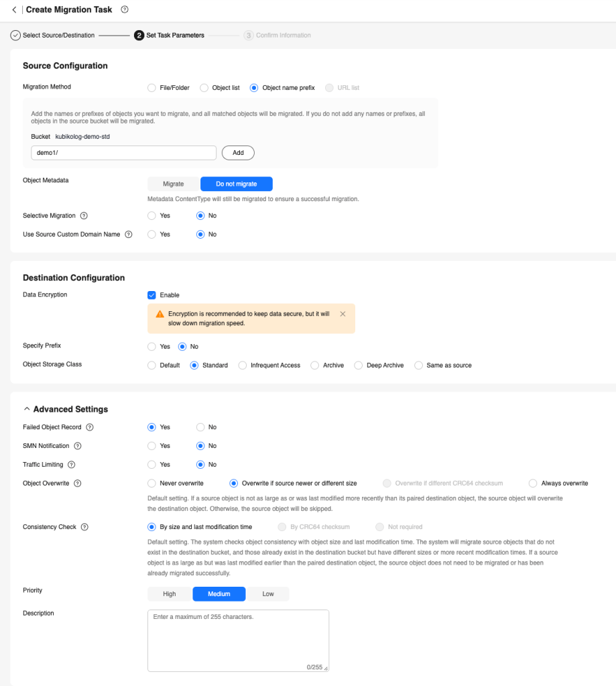Set Priority to High

pyautogui.click(x=170, y=594)
